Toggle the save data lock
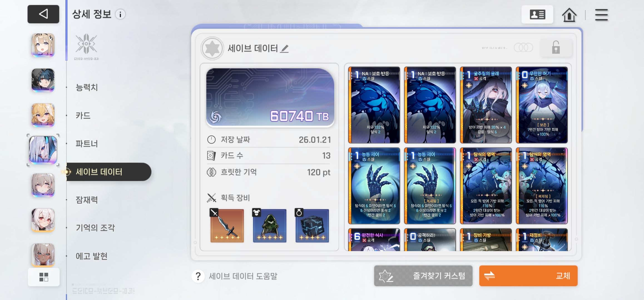The height and width of the screenshot is (300, 644). click(x=556, y=48)
